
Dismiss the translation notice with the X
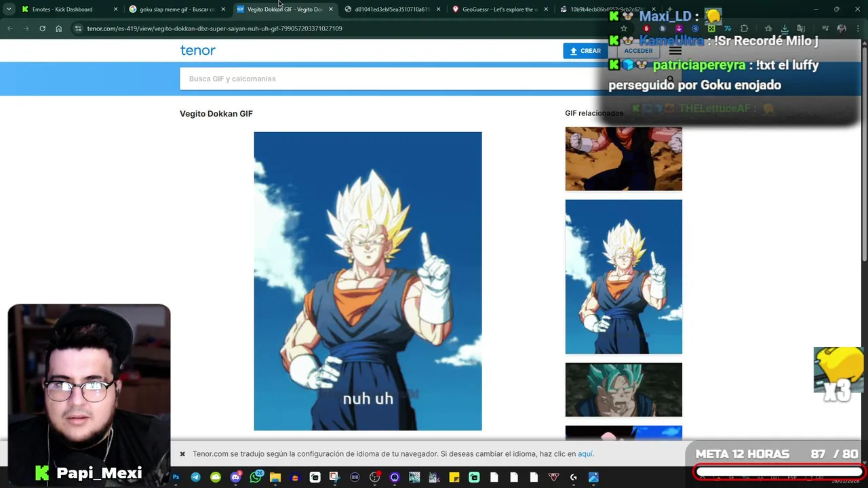tap(182, 454)
